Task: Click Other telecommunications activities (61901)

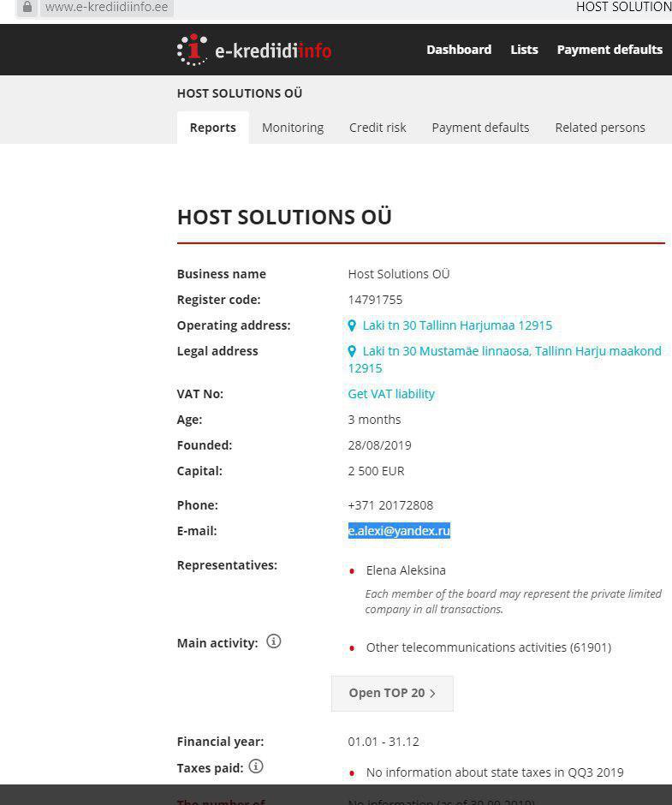Action: tap(489, 647)
